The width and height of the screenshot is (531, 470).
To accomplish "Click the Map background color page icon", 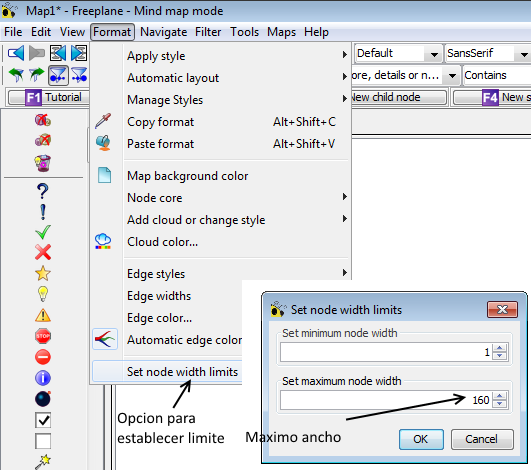I will click(x=104, y=175).
